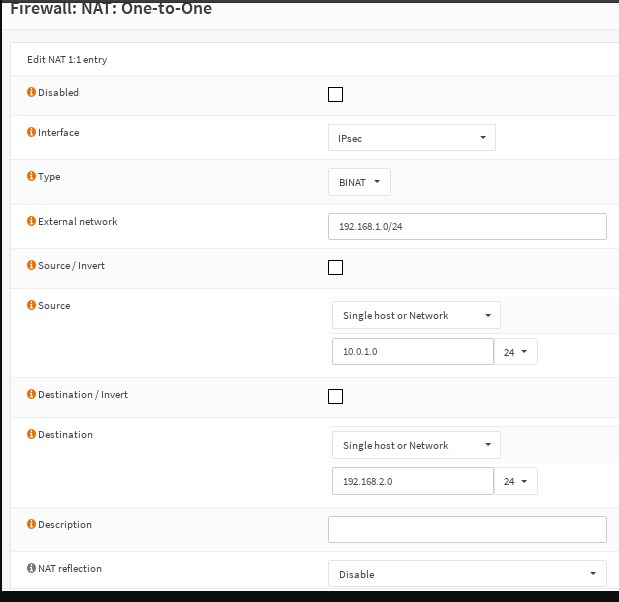Expand the NAT reflection dropdown

coord(467,574)
